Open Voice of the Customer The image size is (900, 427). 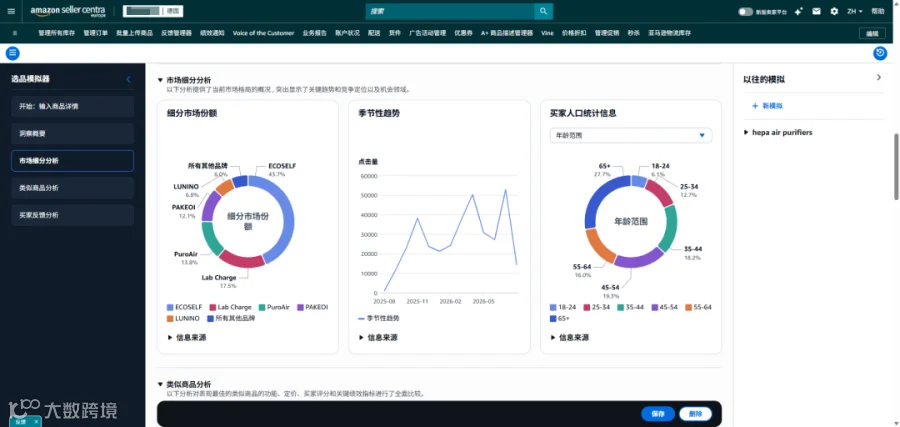pos(263,33)
